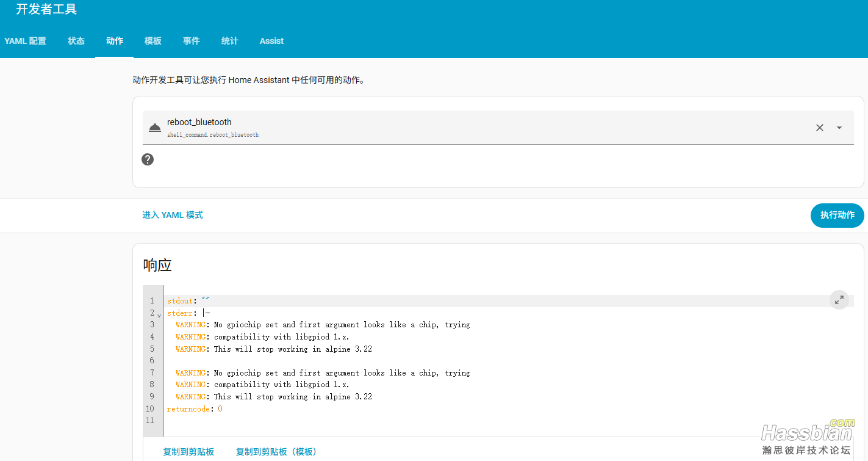Clear the reboot_bluetooth action selection

point(820,128)
